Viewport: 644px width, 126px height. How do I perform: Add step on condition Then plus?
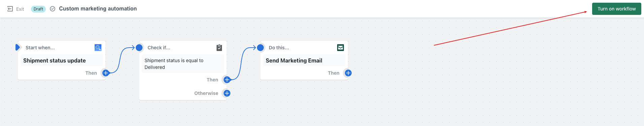[227, 80]
